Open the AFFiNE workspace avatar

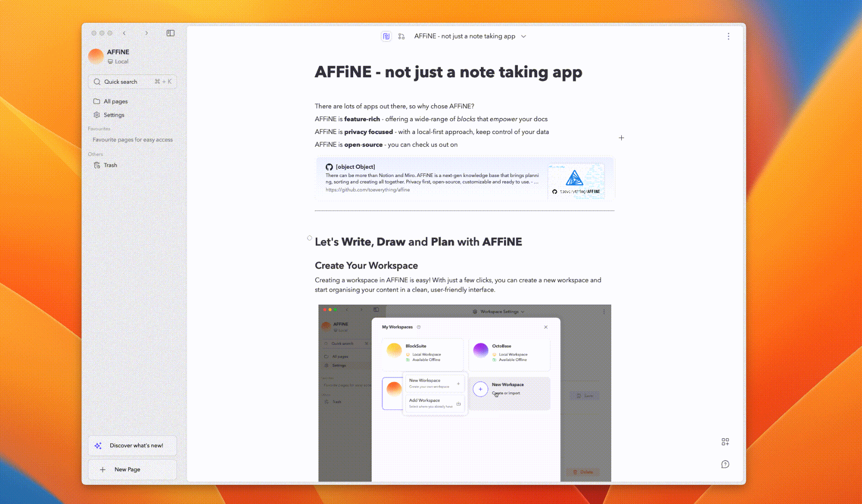click(x=96, y=56)
